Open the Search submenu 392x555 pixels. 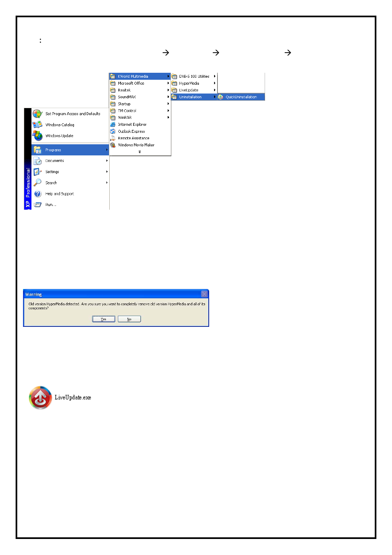[x=70, y=183]
